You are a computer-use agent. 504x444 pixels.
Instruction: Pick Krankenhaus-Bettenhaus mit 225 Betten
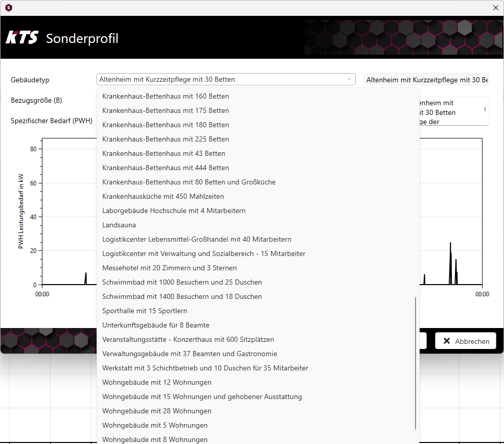258,139
